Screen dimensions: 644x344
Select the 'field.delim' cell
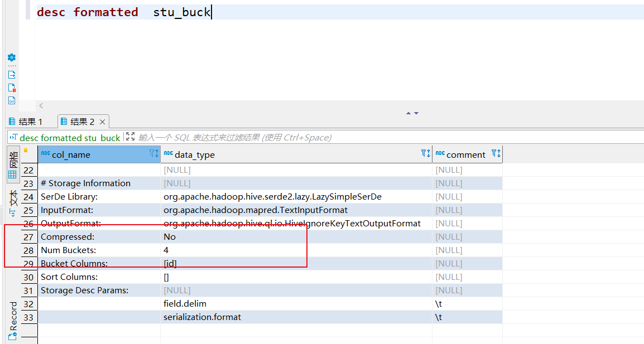coord(296,303)
